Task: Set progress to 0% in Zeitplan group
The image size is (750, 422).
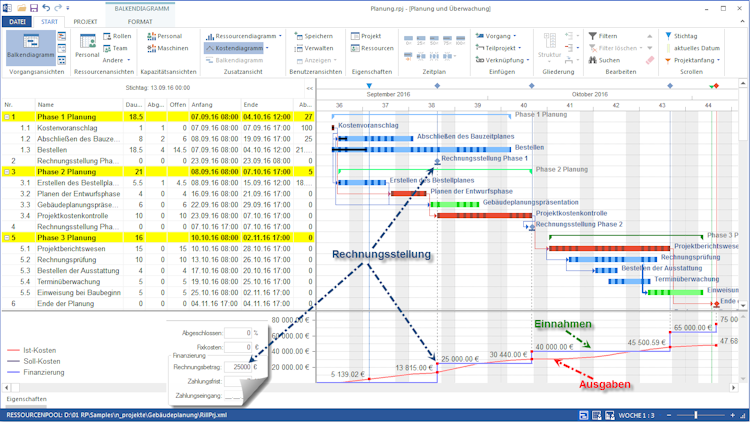Action: [408, 40]
